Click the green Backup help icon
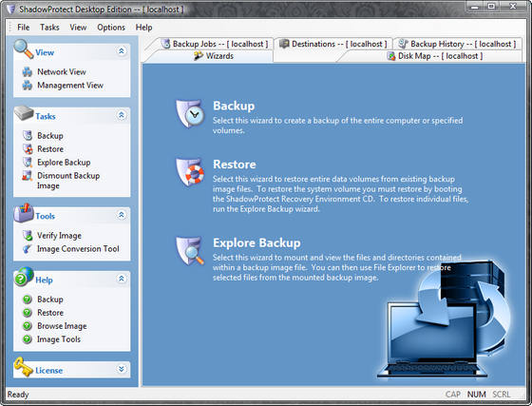Viewport: 532px width, 406px height. (28, 300)
